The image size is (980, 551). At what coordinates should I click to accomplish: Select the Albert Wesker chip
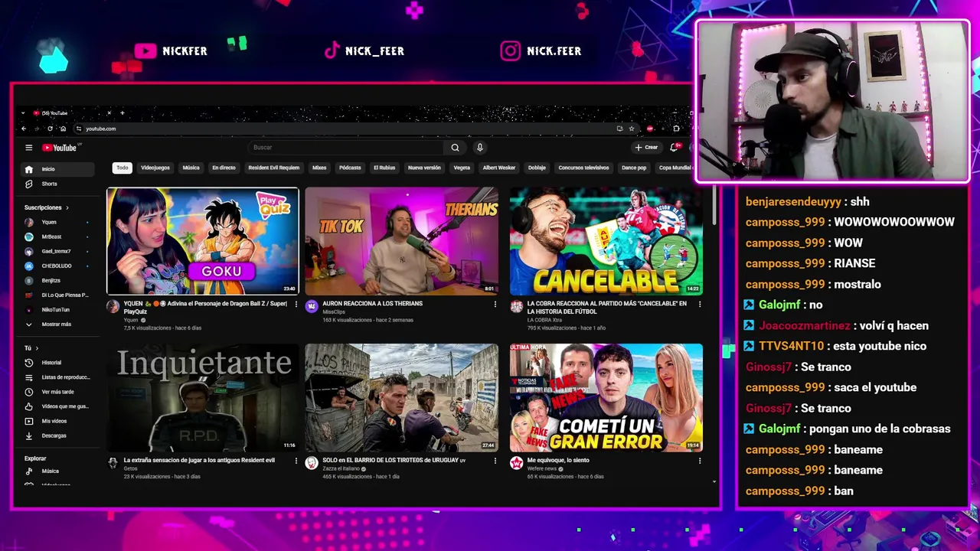(499, 168)
